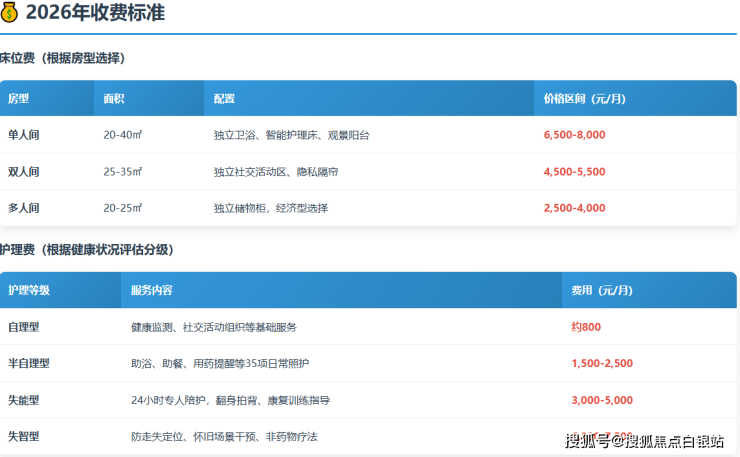Click the 面积 column header
Viewport: 740px width, 457px height.
click(x=114, y=99)
